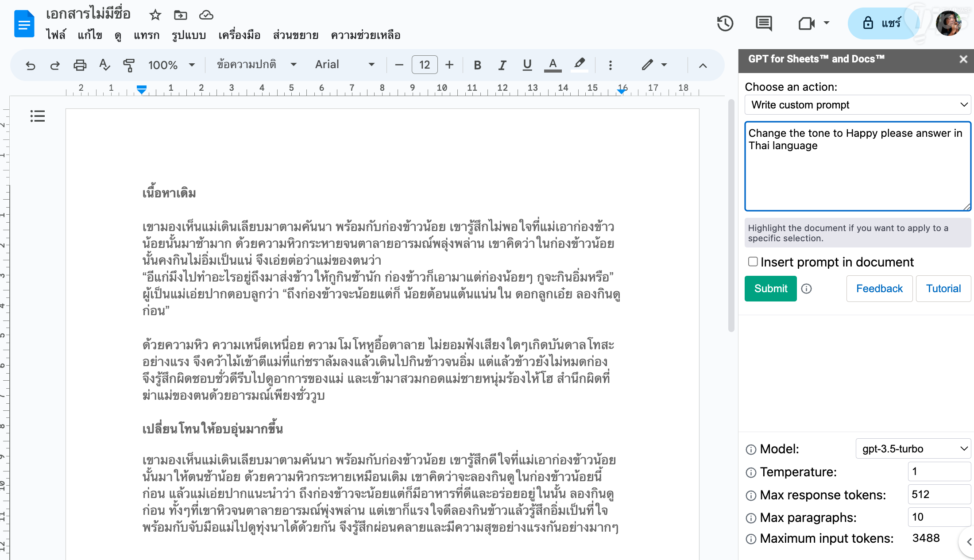The height and width of the screenshot is (560, 974).
Task: Open the Choose an action dropdown
Action: point(858,105)
